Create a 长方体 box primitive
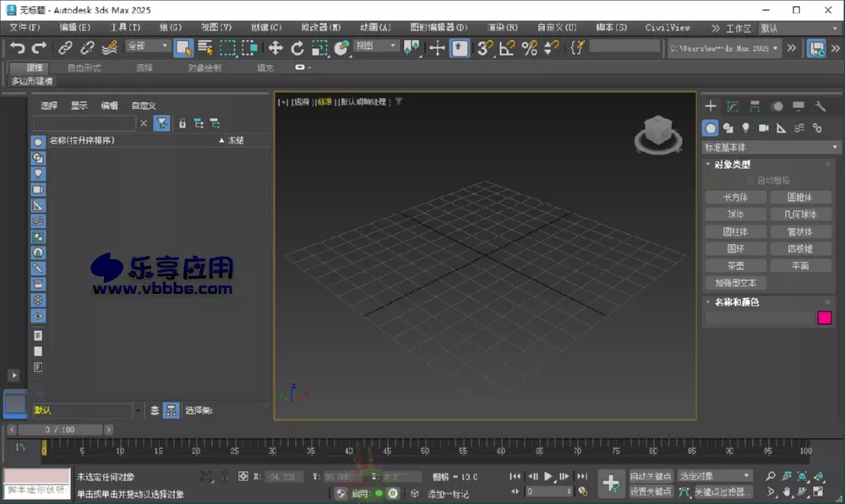Viewport: 845px width, 504px height. (736, 197)
